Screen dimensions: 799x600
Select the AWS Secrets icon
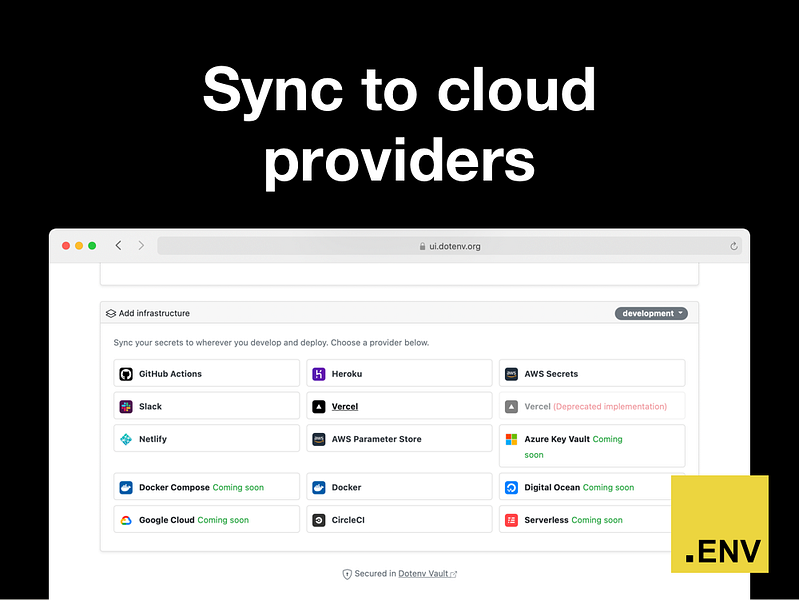[511, 374]
